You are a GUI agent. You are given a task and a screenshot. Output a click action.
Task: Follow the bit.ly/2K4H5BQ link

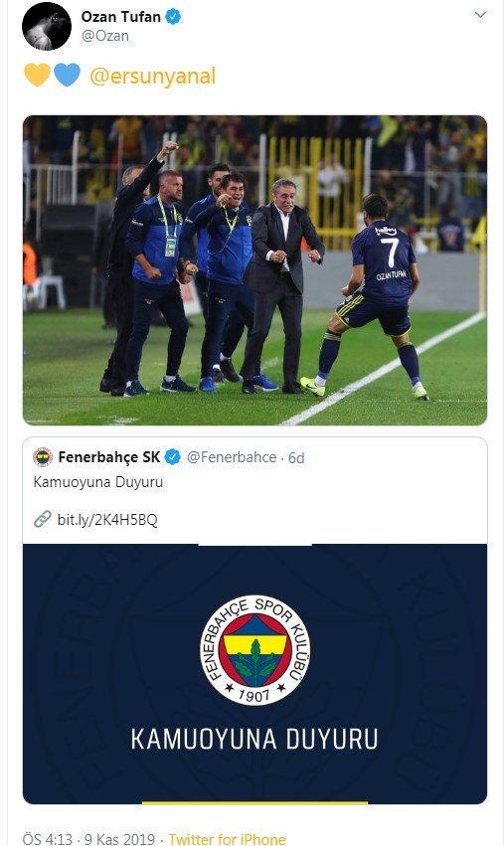pyautogui.click(x=107, y=520)
